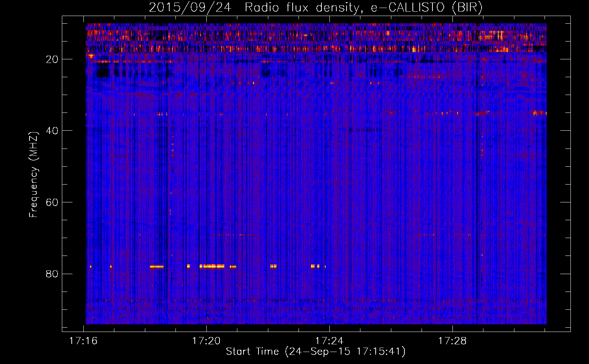The height and width of the screenshot is (364, 589).
Task: Click the "Start Time (24-Sep-15 17:15:41)" axis label
Action: (316, 352)
